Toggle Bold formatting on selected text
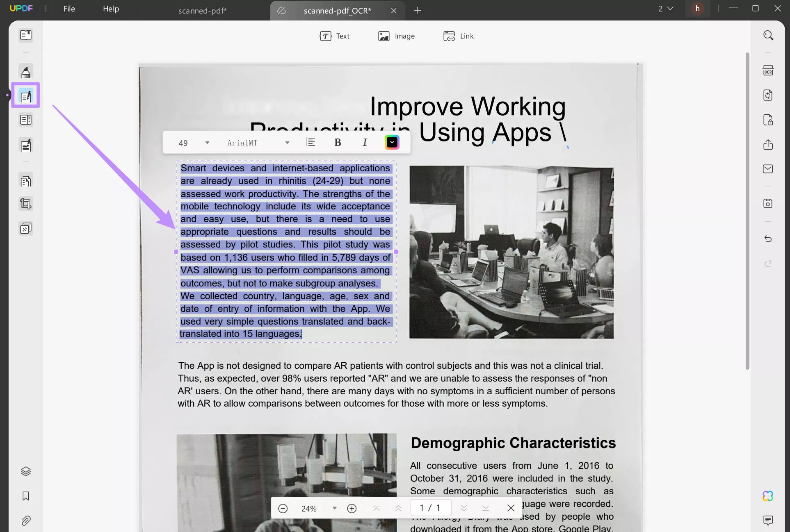The width and height of the screenshot is (790, 532). point(338,142)
